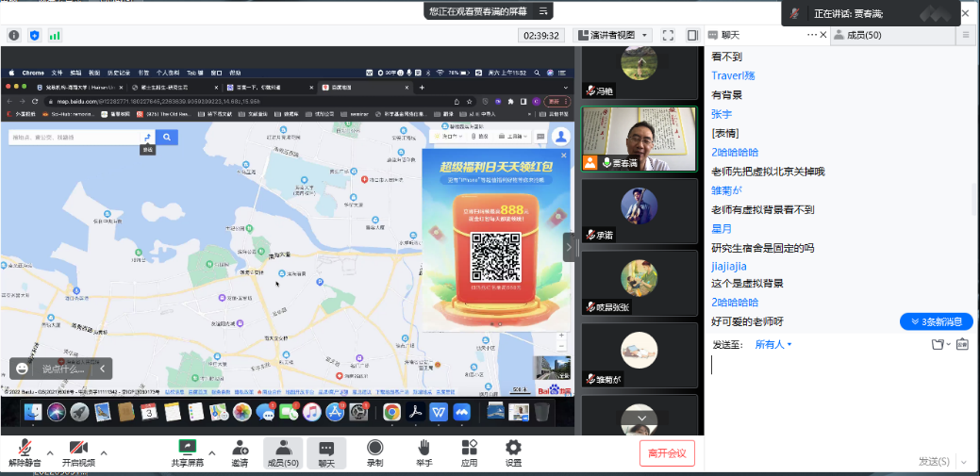Start recording with the 录制 icon

coord(374,452)
